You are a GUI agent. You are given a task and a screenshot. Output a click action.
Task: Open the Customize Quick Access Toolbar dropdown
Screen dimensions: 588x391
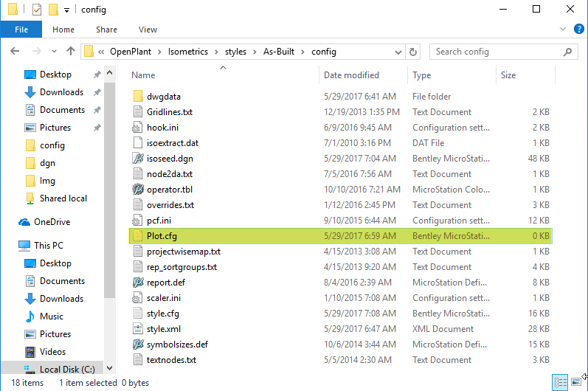pyautogui.click(x=66, y=10)
